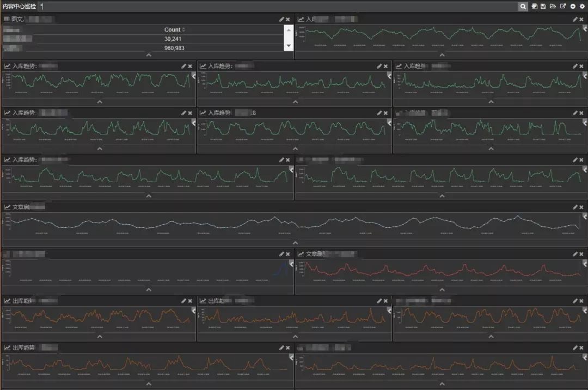The image size is (588, 390).
Task: Collapse bottom-left 出库趋势 panel chevron
Action: tap(149, 383)
